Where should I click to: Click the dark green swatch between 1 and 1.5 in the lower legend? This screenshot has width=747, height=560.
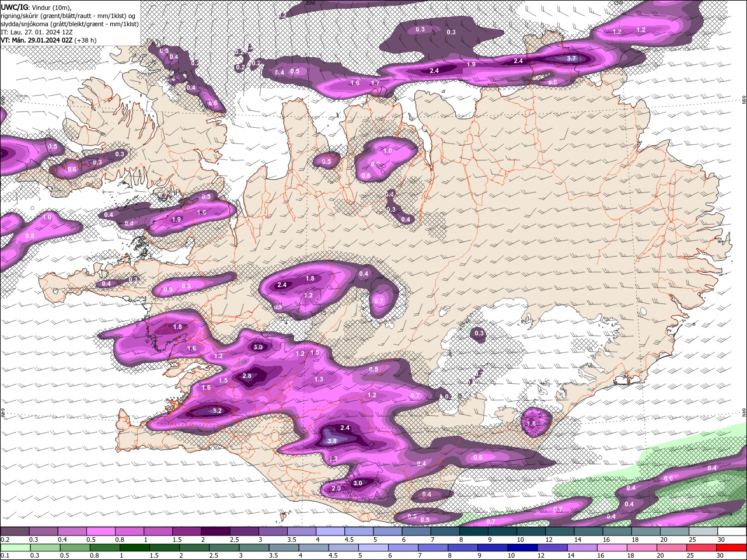[x=134, y=548]
